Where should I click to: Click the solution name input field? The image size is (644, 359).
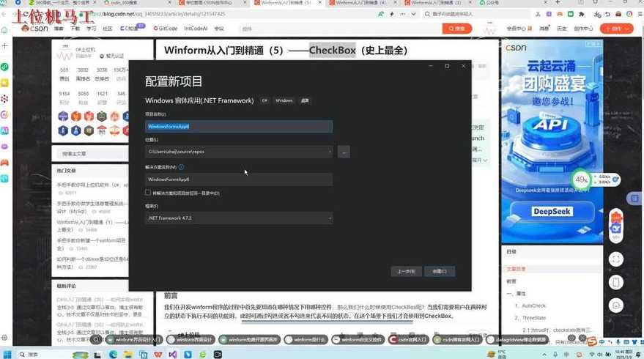(239, 179)
